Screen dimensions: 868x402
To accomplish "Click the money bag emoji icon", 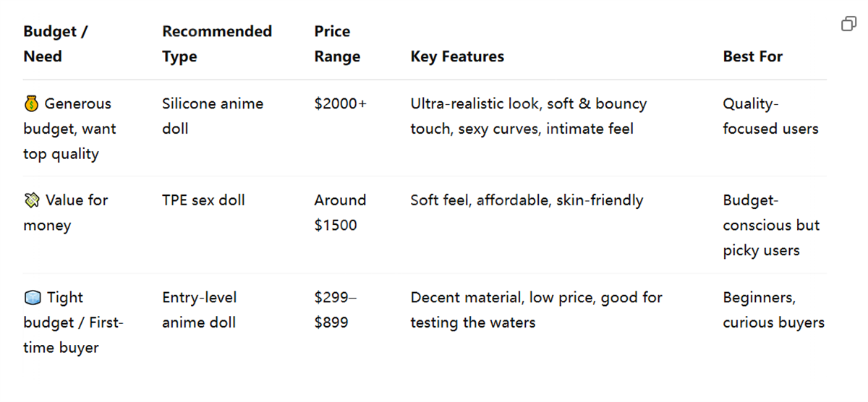I will (x=30, y=104).
